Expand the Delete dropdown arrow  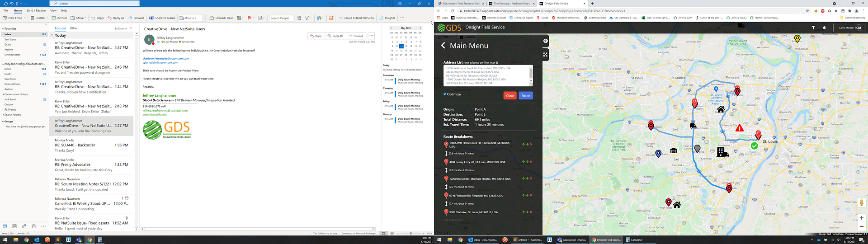coord(47,18)
